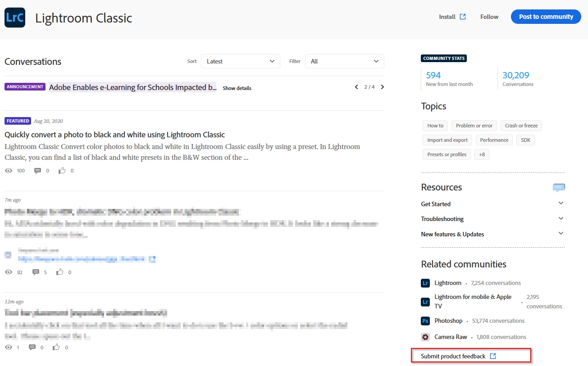This screenshot has height=366, width=588.
Task: Select the SDK topic tag
Action: [526, 140]
